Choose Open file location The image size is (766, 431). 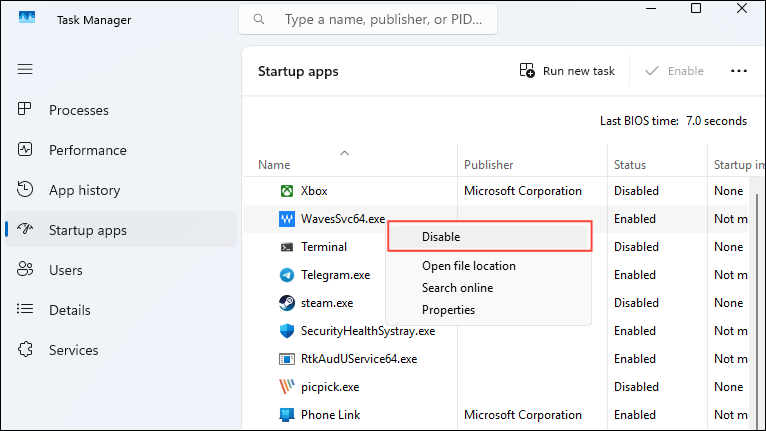pos(469,266)
